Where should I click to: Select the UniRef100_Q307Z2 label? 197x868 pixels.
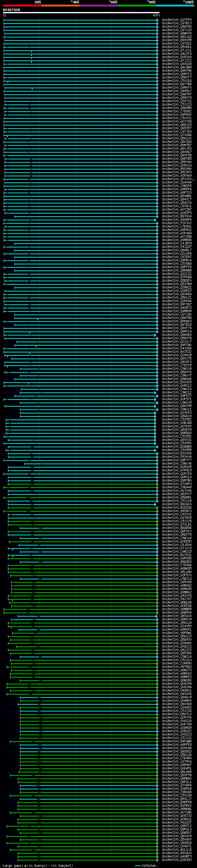coord(177,101)
